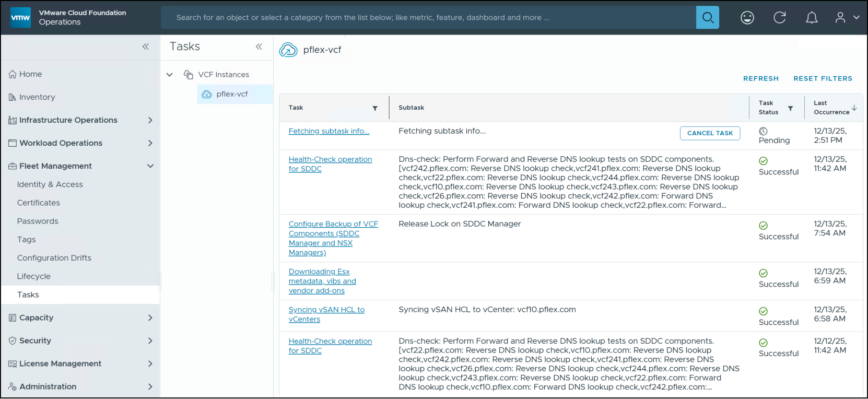This screenshot has height=399, width=868.
Task: Expand the License Management menu chevron
Action: click(150, 363)
